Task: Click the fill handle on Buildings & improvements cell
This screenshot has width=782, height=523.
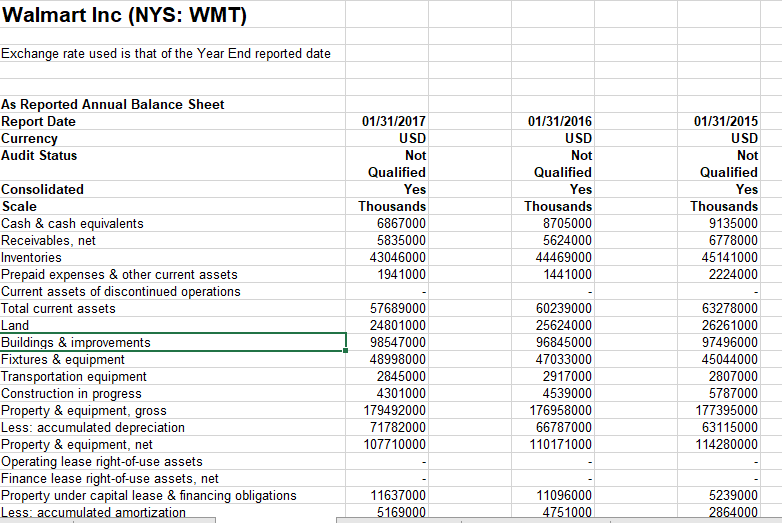Action: (346, 350)
